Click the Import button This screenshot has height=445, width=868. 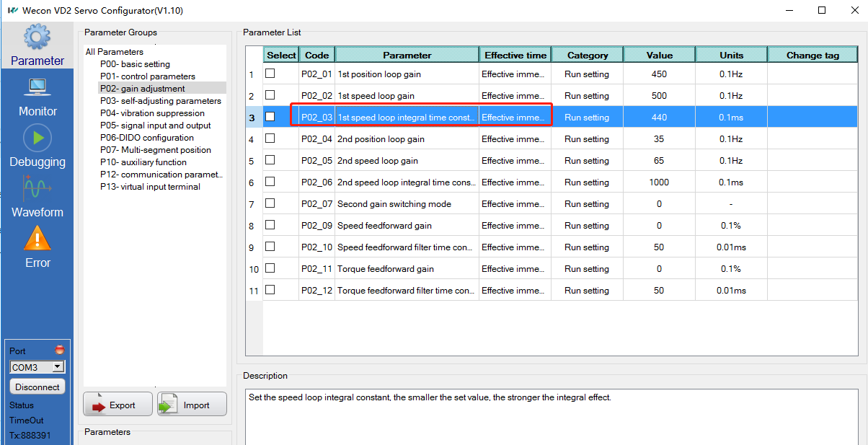[192, 405]
